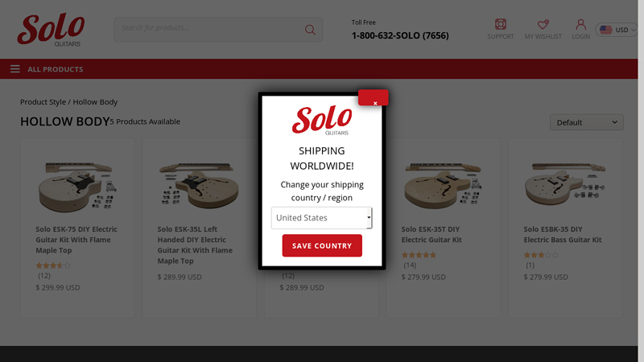Click the Login user icon
Viewport: 644px width, 362px height.
coord(580,24)
